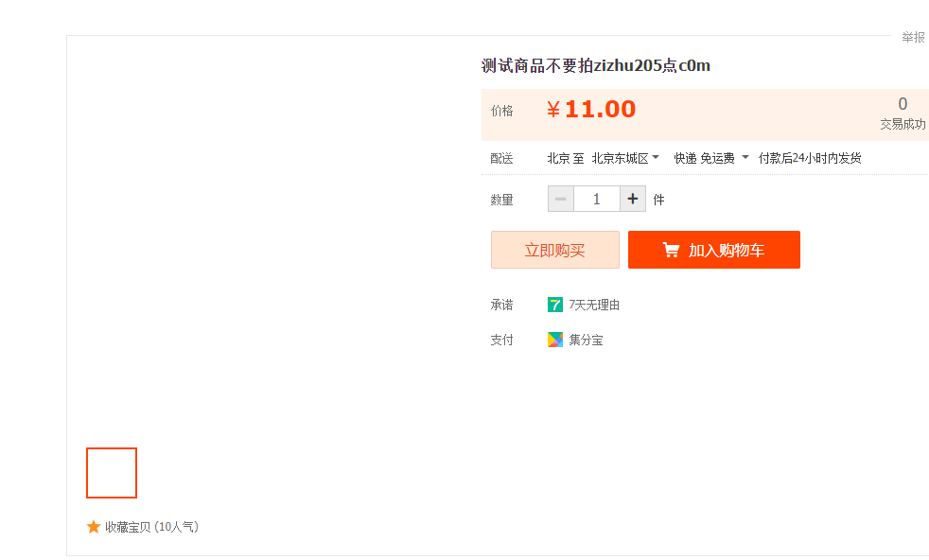Click the 交易成功 transaction count

click(903, 123)
